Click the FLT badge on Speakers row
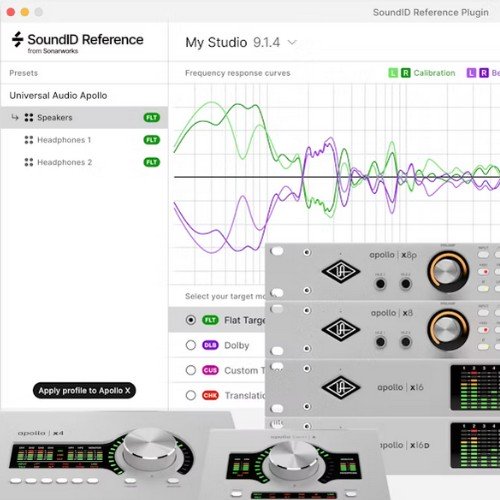This screenshot has width=500, height=500. click(152, 118)
